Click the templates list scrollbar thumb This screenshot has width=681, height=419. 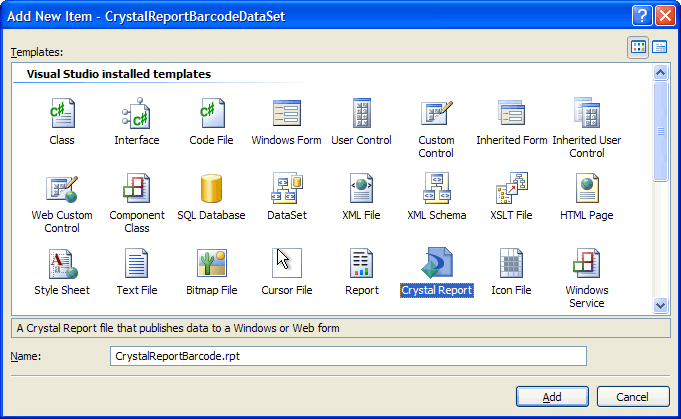pyautogui.click(x=661, y=131)
